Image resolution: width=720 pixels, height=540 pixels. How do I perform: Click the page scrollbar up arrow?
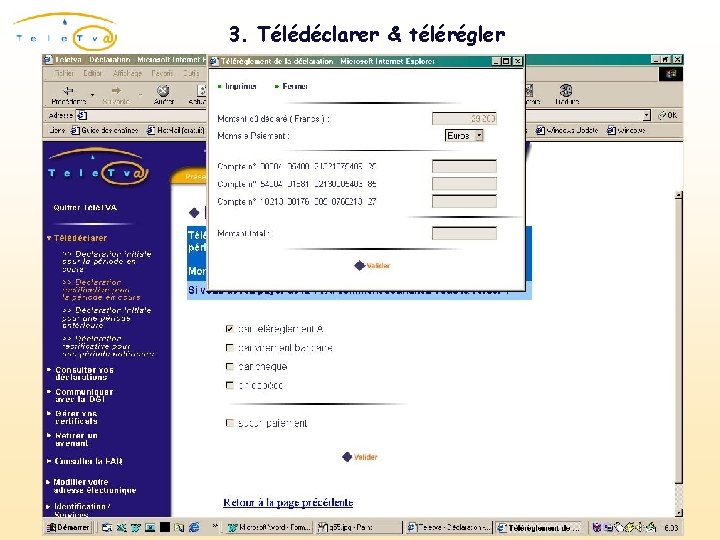click(x=679, y=195)
